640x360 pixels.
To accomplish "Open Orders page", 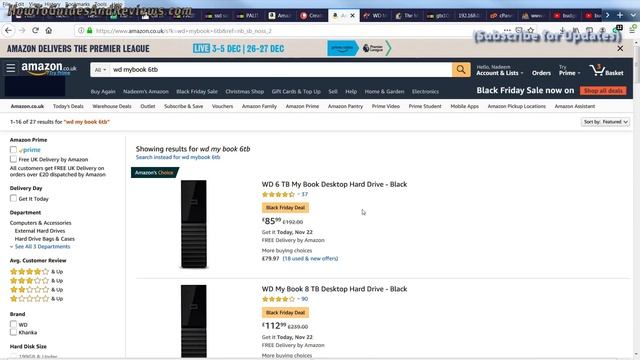I will click(x=541, y=73).
